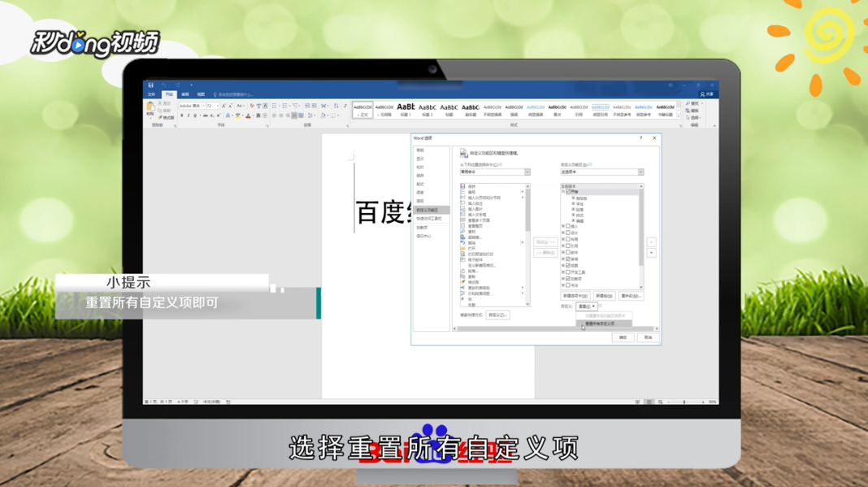
Task: Select 快速访问工具栏 category in Word options
Action: point(430,219)
